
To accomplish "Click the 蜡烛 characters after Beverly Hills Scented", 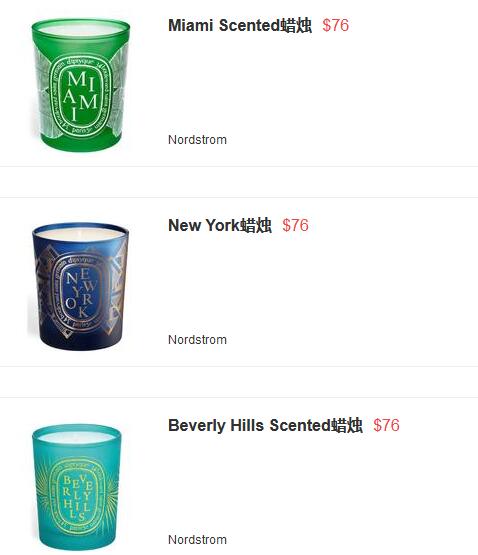I will (347, 425).
